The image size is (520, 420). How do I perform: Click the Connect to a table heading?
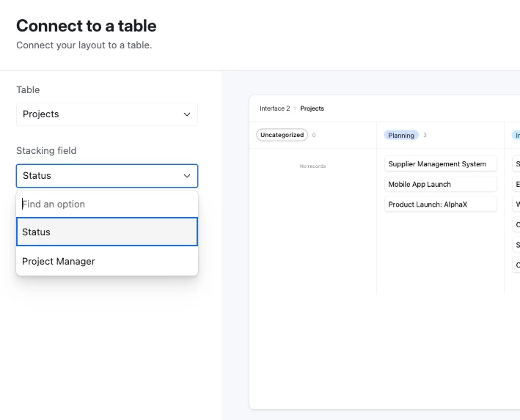[87, 26]
